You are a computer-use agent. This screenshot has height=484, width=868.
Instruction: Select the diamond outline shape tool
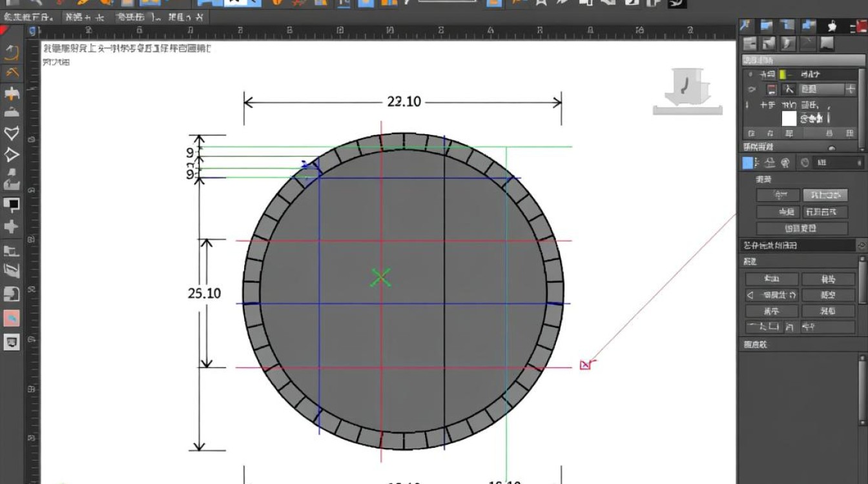point(12,155)
